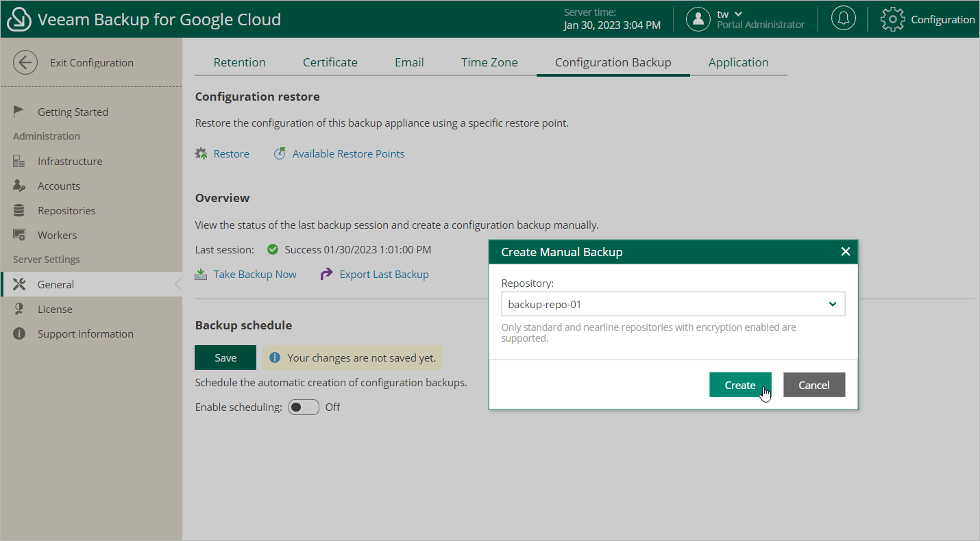
Task: Close the Create Manual Backup dialog
Action: pos(845,251)
